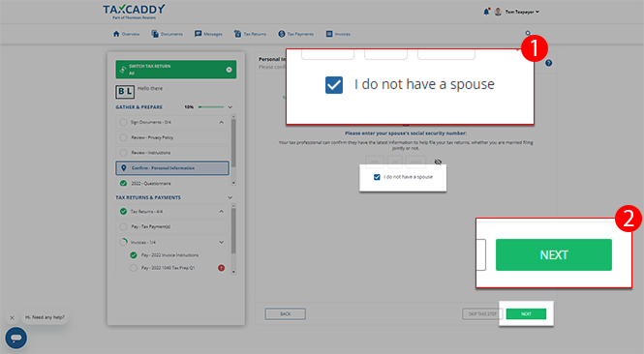
Task: Expand the Invoices - 1/4 group
Action: pyautogui.click(x=222, y=242)
